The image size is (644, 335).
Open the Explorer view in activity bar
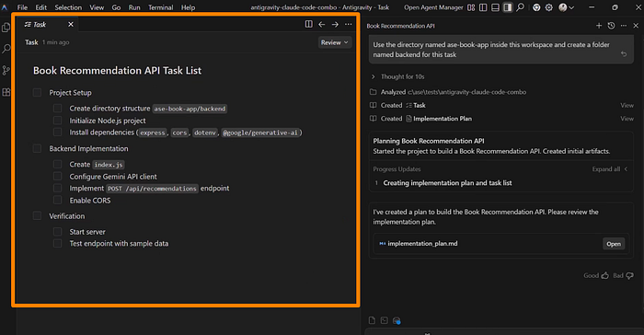pyautogui.click(x=6, y=28)
